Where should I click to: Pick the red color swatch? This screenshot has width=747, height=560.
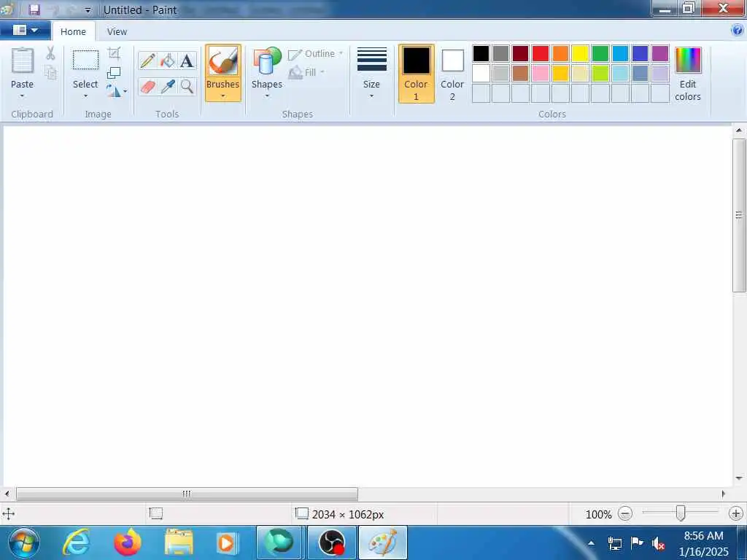pyautogui.click(x=541, y=54)
